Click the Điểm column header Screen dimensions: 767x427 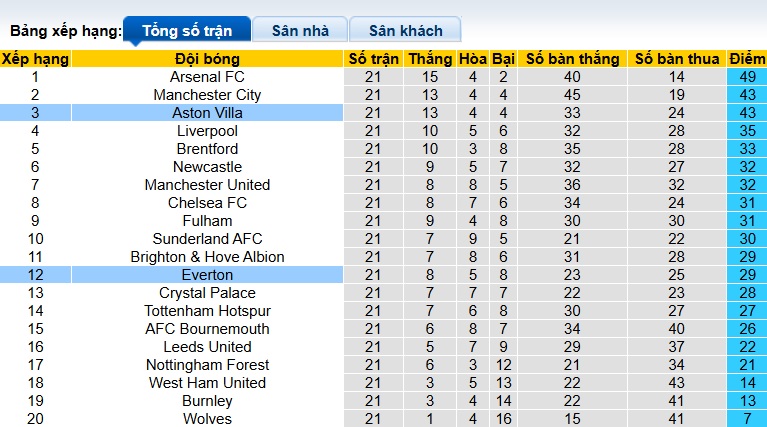pos(747,59)
